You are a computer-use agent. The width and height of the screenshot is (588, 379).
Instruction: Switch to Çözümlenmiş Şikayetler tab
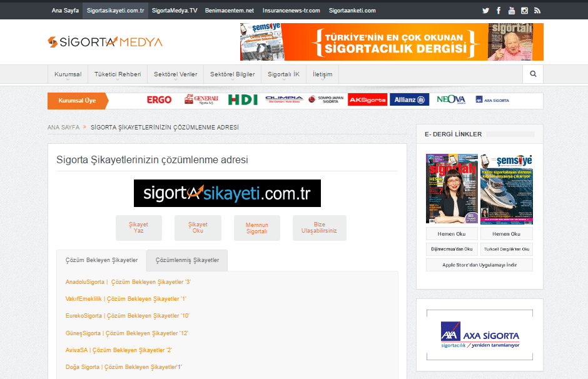click(x=187, y=260)
